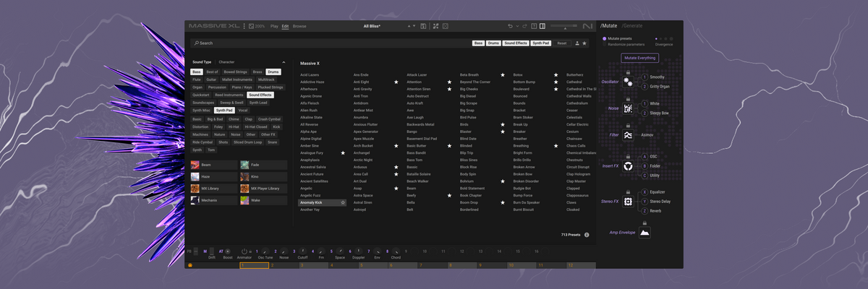
Task: Adjust the Cutoff macro knob
Action: coord(303,251)
